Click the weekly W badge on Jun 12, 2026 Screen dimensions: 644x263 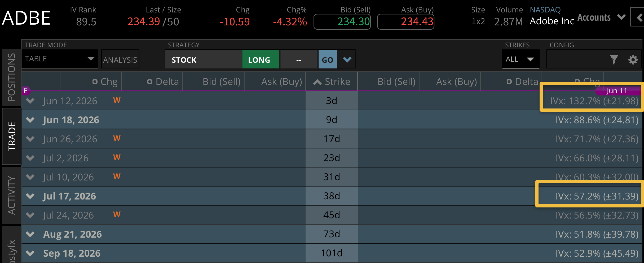[117, 100]
